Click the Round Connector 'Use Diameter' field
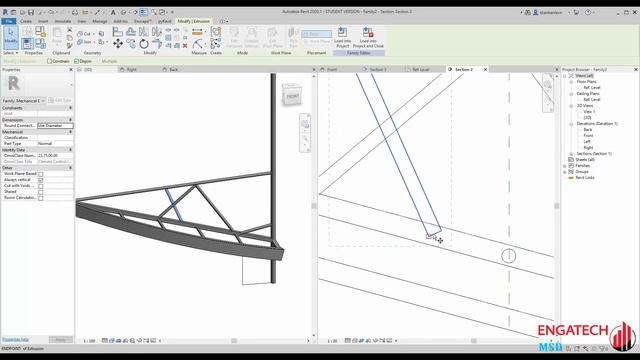Screen dimensions: 640x360 coord(55,126)
